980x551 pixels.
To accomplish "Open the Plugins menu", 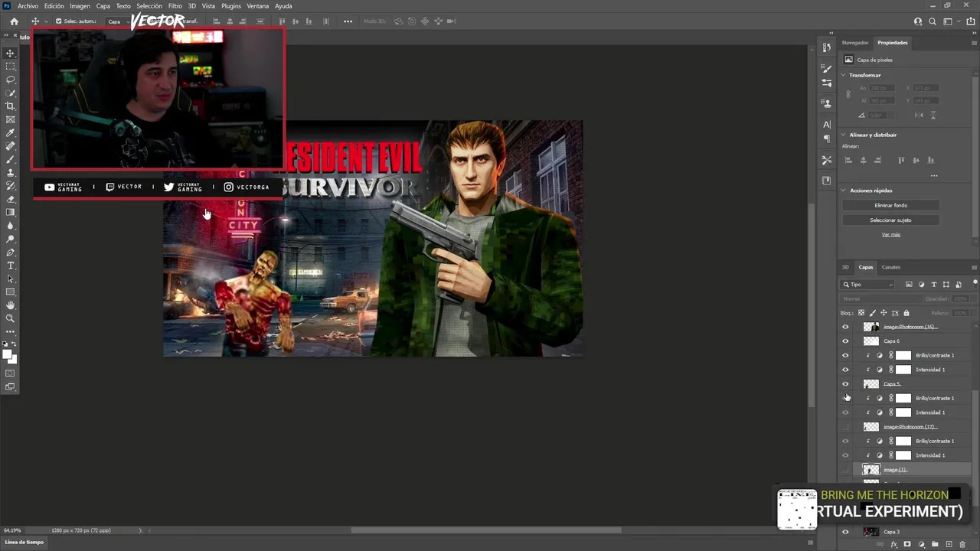I will pyautogui.click(x=231, y=6).
